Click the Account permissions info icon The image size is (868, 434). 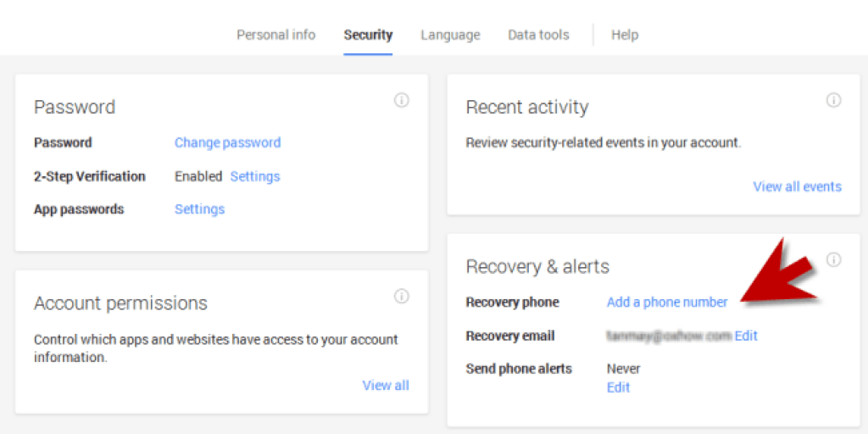point(402,296)
